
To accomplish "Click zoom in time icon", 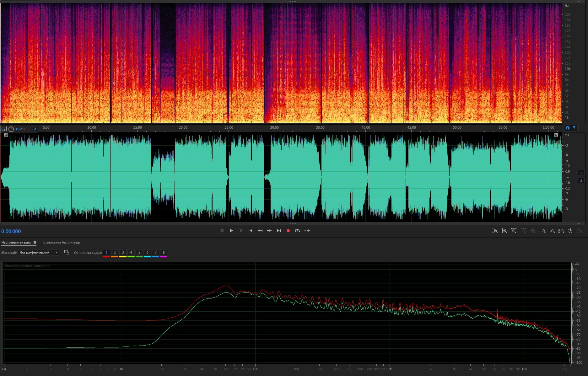I will click(514, 231).
